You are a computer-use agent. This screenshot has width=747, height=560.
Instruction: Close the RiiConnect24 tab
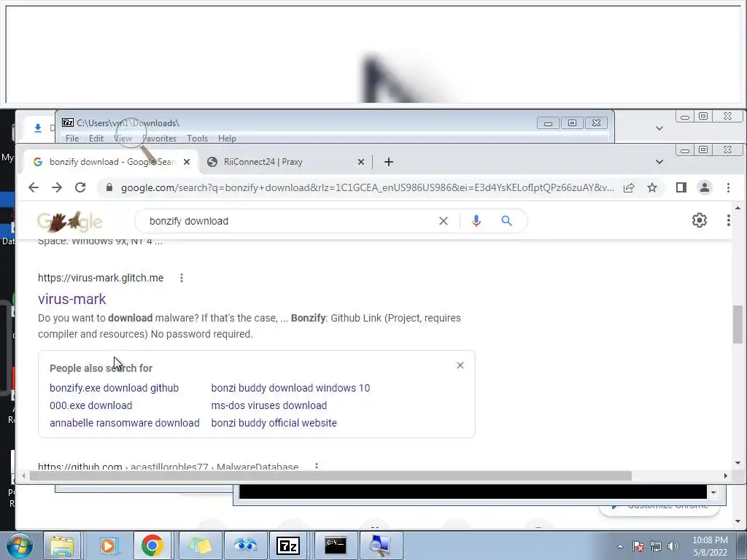361,162
